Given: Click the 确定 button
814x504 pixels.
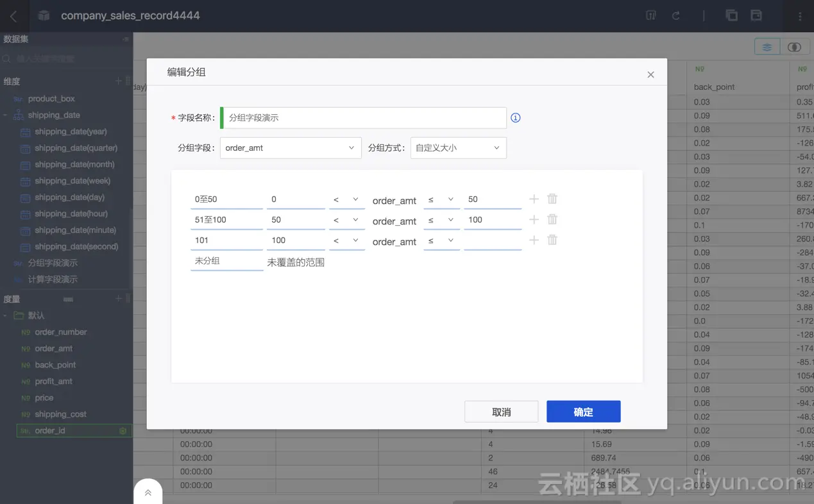Looking at the screenshot, I should point(583,412).
